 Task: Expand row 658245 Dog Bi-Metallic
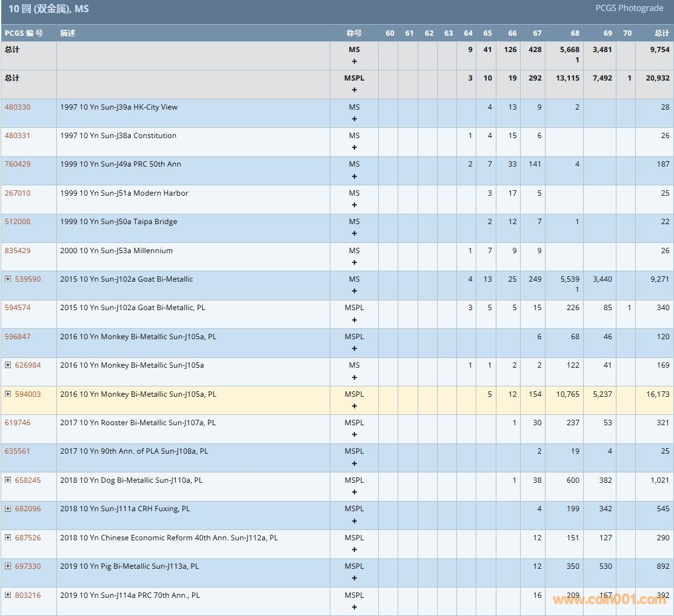[8, 480]
